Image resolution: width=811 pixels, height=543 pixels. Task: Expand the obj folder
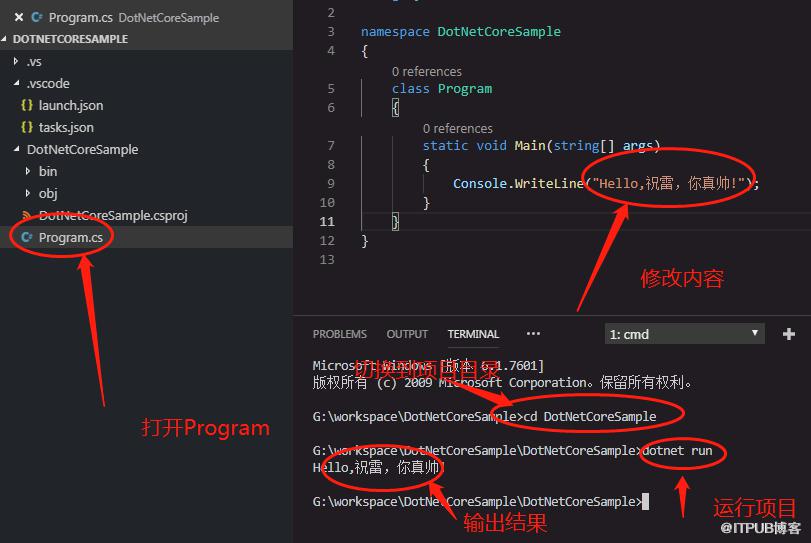pyautogui.click(x=28, y=193)
